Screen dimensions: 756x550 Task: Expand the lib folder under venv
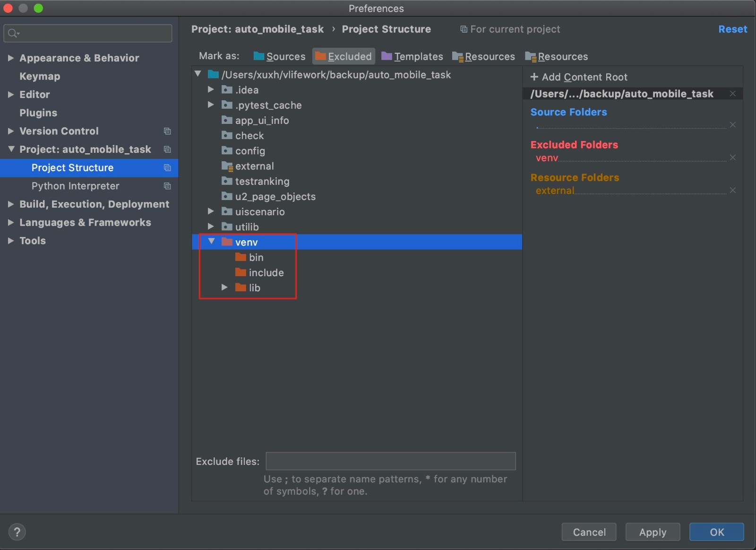coord(224,288)
